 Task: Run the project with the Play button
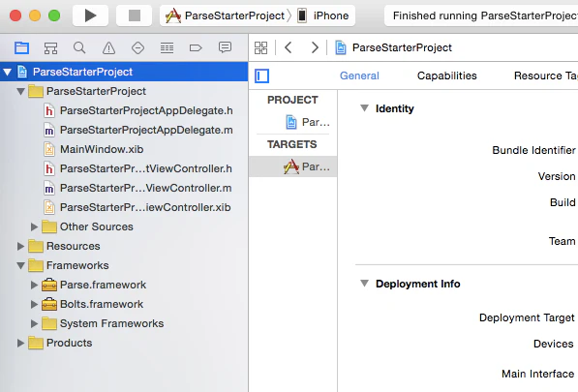pos(90,15)
